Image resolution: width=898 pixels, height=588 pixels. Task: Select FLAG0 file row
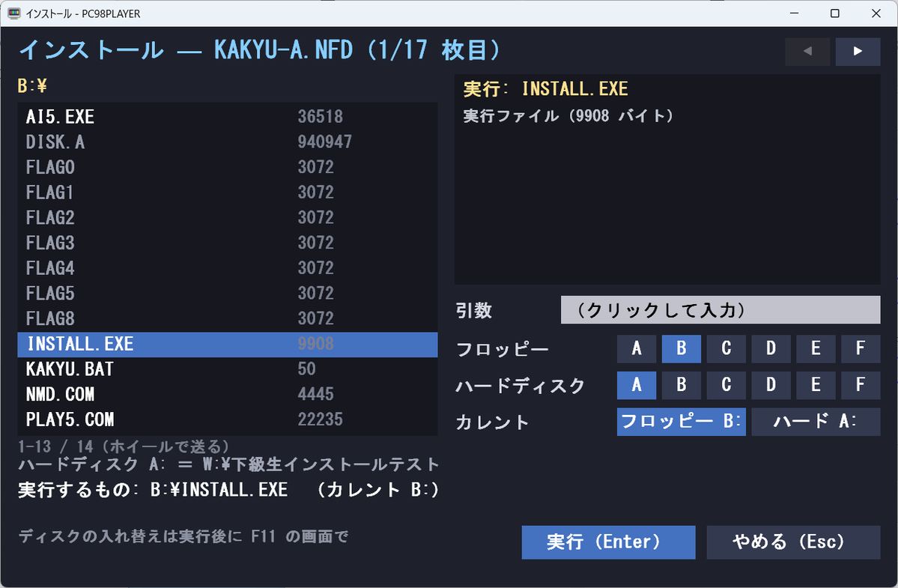pyautogui.click(x=228, y=166)
